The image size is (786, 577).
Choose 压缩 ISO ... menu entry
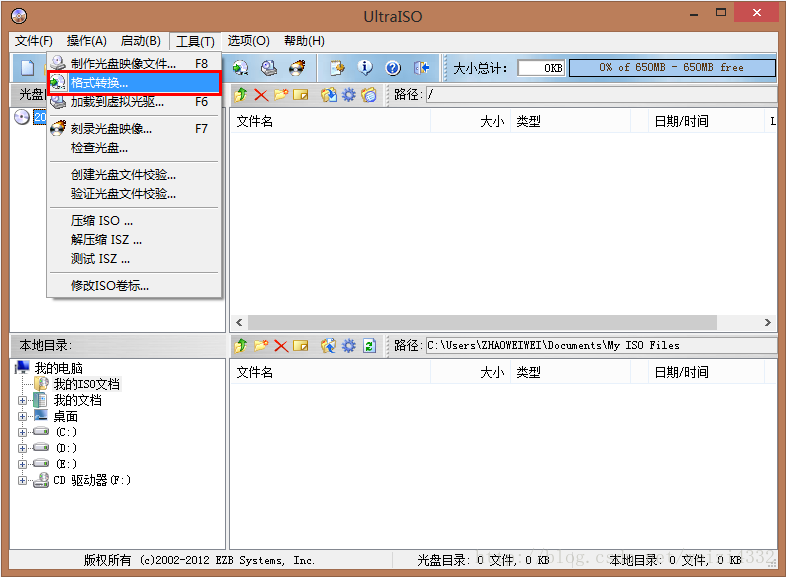134,221
